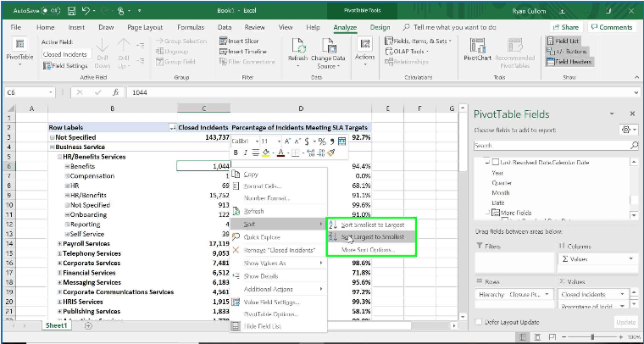Choose Sort Largest to Smallest
The width and height of the screenshot is (644, 344).
coord(371,237)
